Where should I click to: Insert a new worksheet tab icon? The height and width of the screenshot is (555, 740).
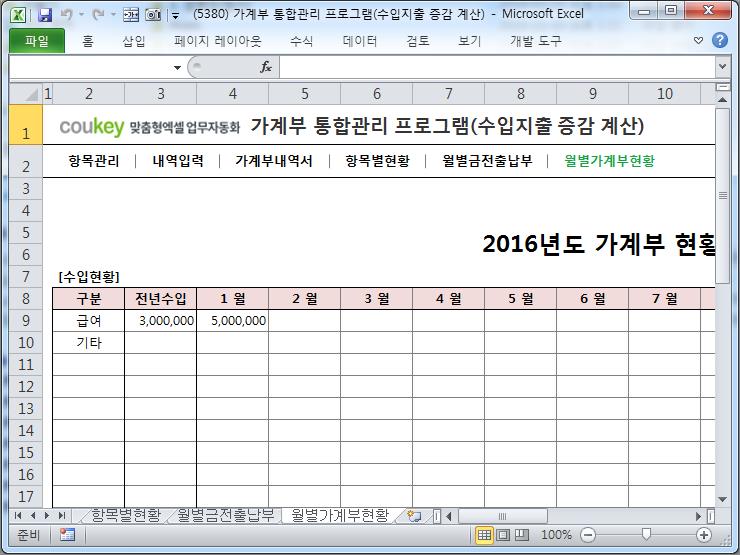point(413,516)
